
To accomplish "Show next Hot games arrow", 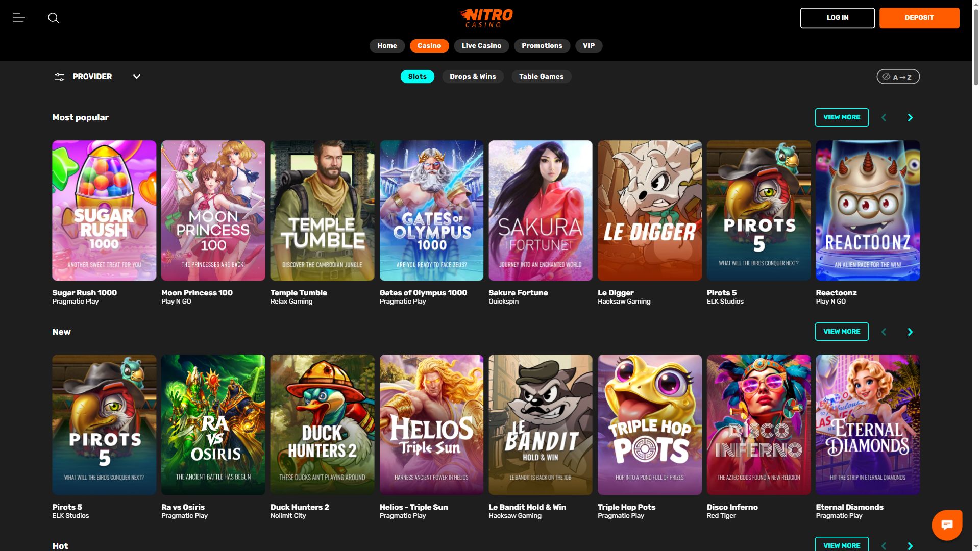I will 910,546.
